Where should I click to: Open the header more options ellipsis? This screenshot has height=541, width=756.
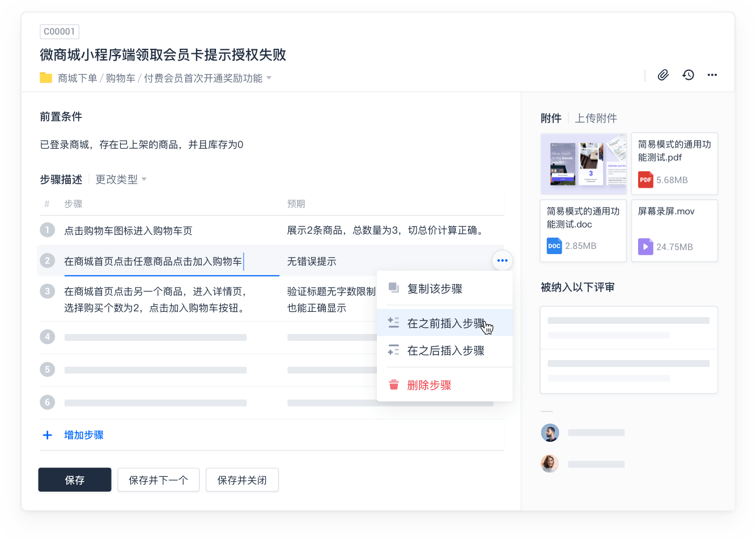712,75
